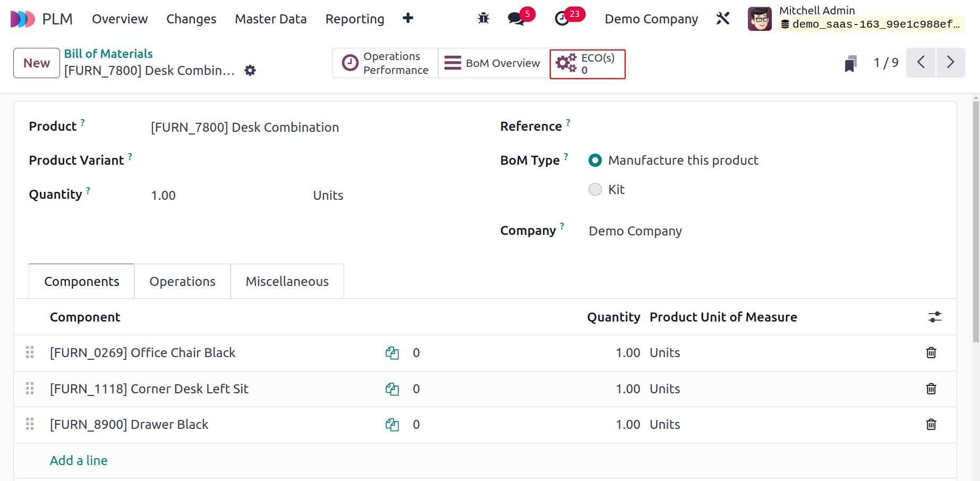Click the vertical page scrollbar
The image size is (980, 481).
tap(976, 221)
